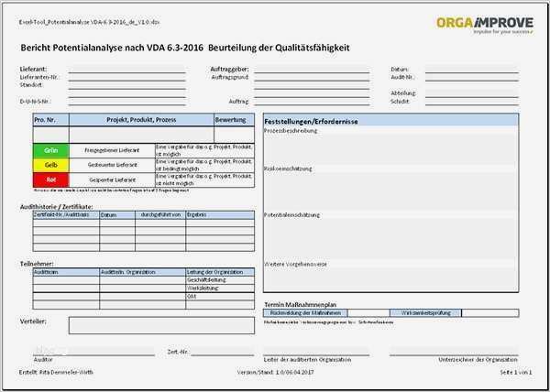This screenshot has width=550, height=392.
Task: Select the 'durchgeführt von' column header
Action: point(160,214)
